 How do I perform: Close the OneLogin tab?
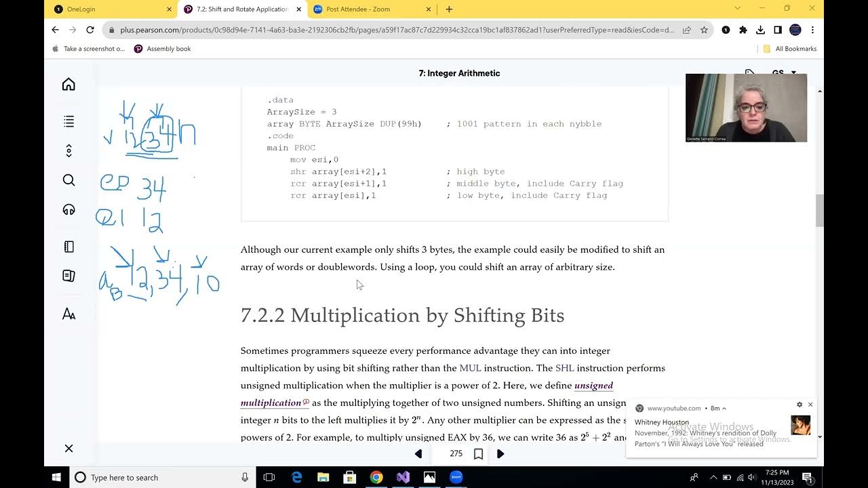[x=169, y=9]
